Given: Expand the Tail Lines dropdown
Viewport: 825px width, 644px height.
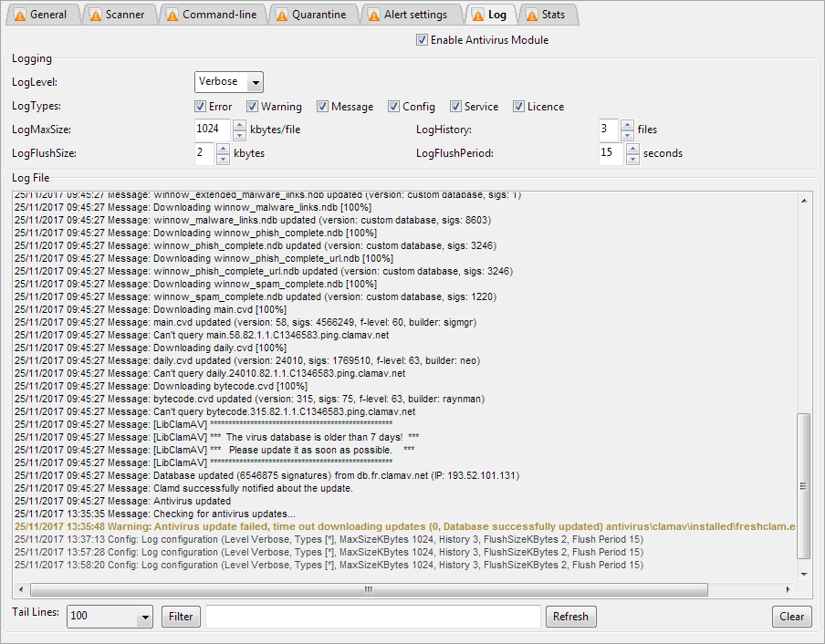Looking at the screenshot, I should click(144, 618).
